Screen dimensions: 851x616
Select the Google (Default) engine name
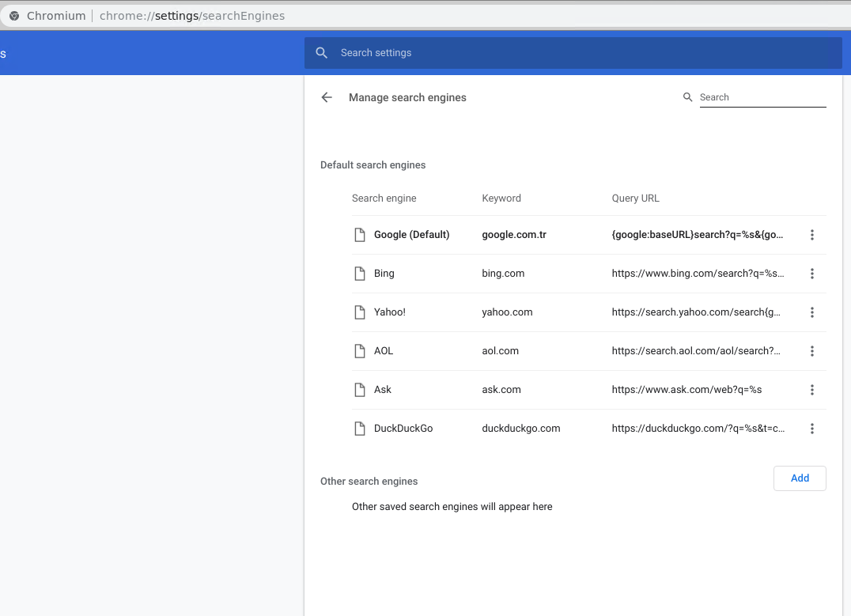click(x=411, y=235)
